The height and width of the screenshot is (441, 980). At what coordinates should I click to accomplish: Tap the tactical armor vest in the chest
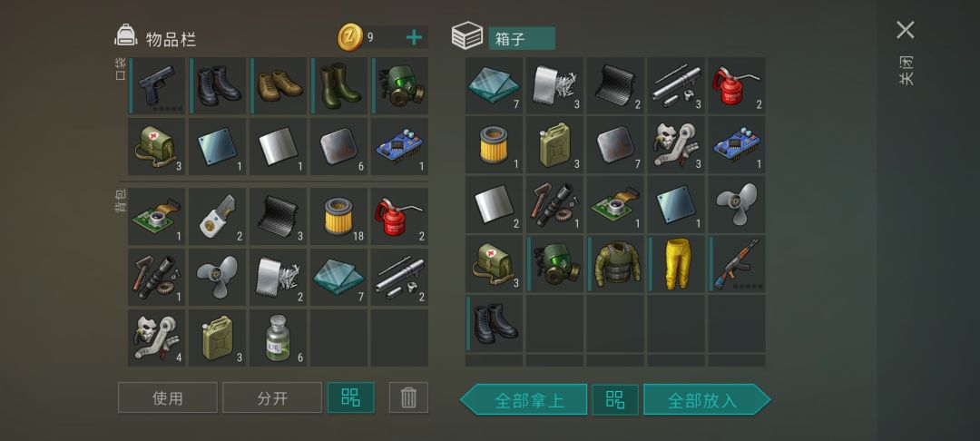615,263
